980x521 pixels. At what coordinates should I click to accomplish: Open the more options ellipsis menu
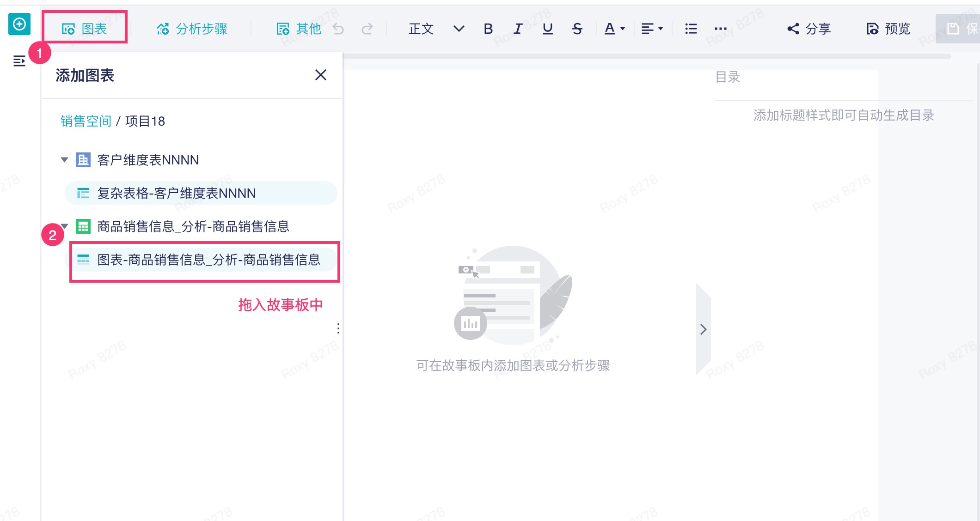(x=720, y=29)
